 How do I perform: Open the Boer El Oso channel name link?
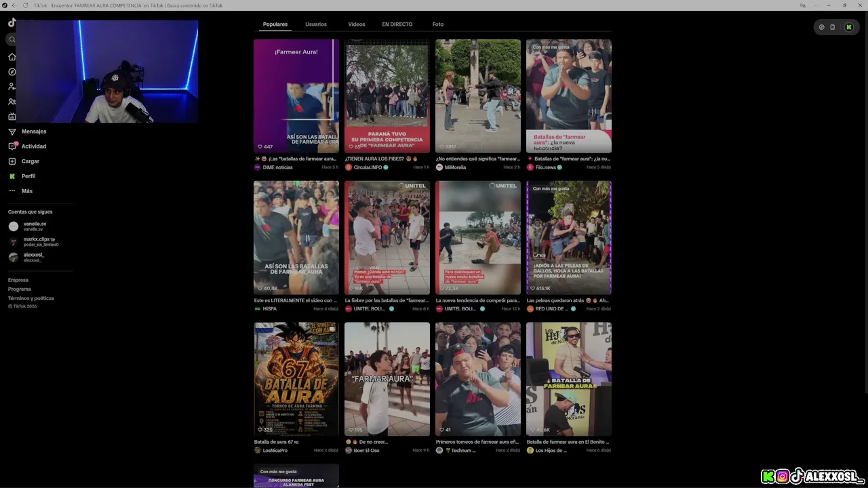click(367, 451)
